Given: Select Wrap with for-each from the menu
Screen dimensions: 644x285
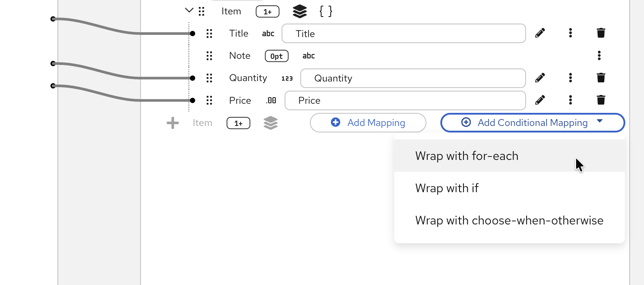Looking at the screenshot, I should tap(467, 156).
